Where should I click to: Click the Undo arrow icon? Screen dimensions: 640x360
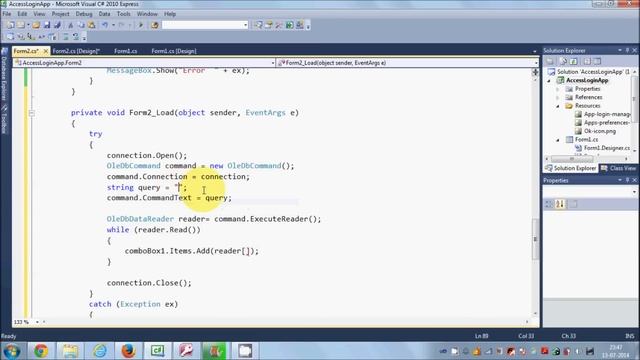click(x=105, y=25)
